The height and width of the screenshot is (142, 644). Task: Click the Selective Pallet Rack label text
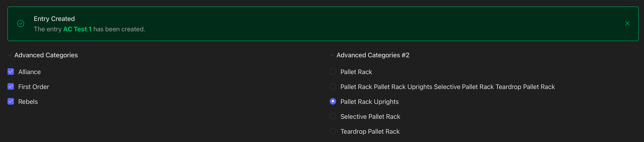(x=370, y=117)
